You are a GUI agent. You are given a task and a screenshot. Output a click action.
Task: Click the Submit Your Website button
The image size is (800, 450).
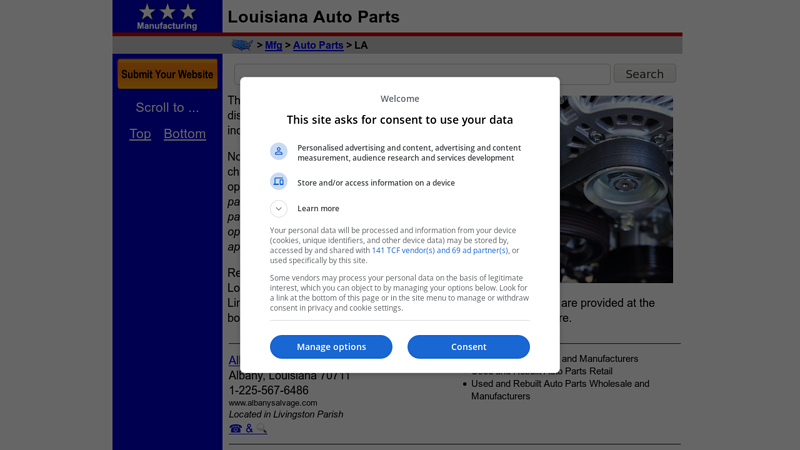(x=167, y=74)
